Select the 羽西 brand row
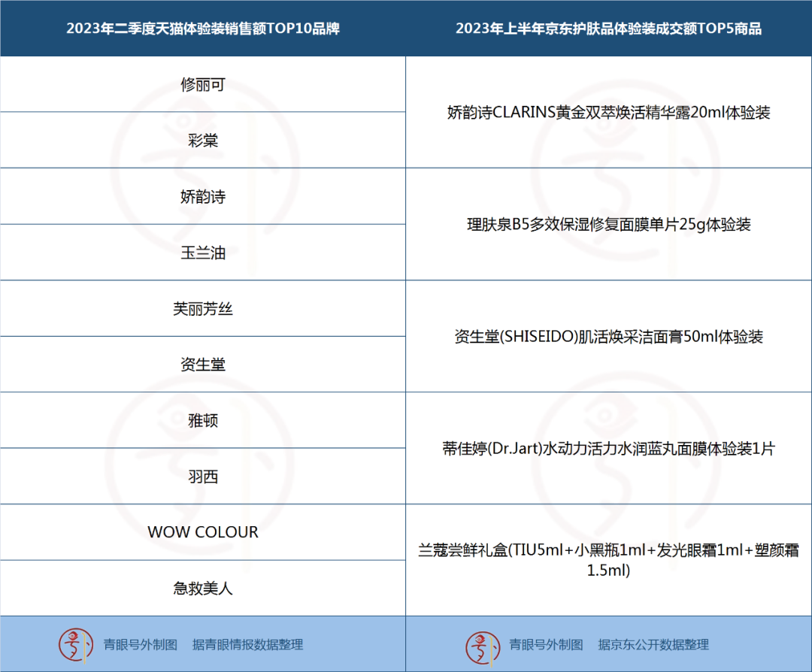Screen dimensions: 812x672 (203, 477)
